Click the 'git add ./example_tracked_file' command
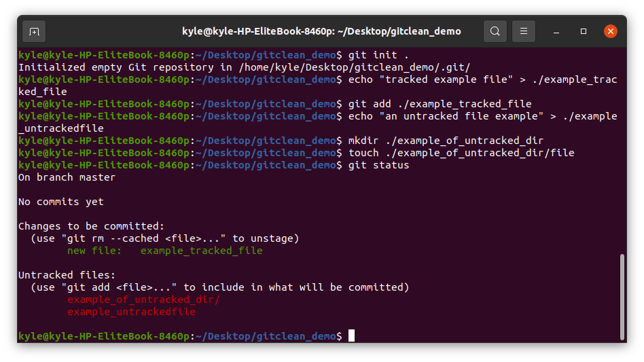644x362 pixels. [x=440, y=104]
